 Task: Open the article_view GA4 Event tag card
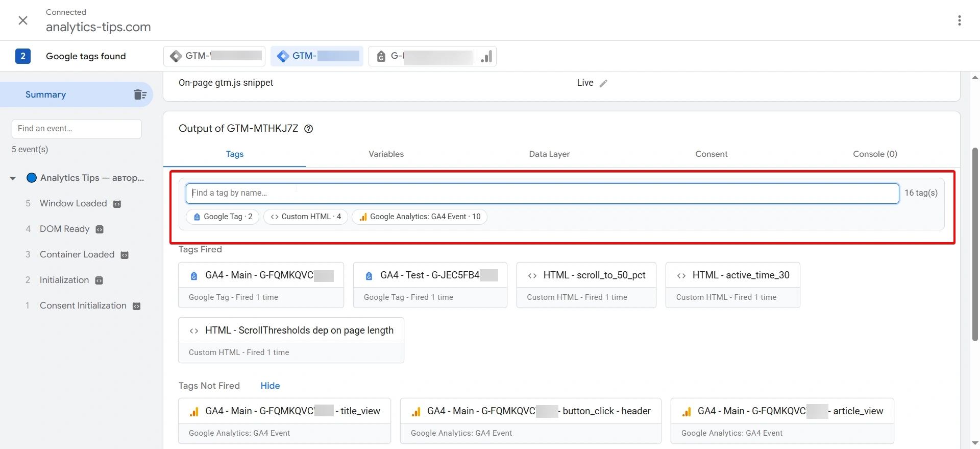point(782,421)
